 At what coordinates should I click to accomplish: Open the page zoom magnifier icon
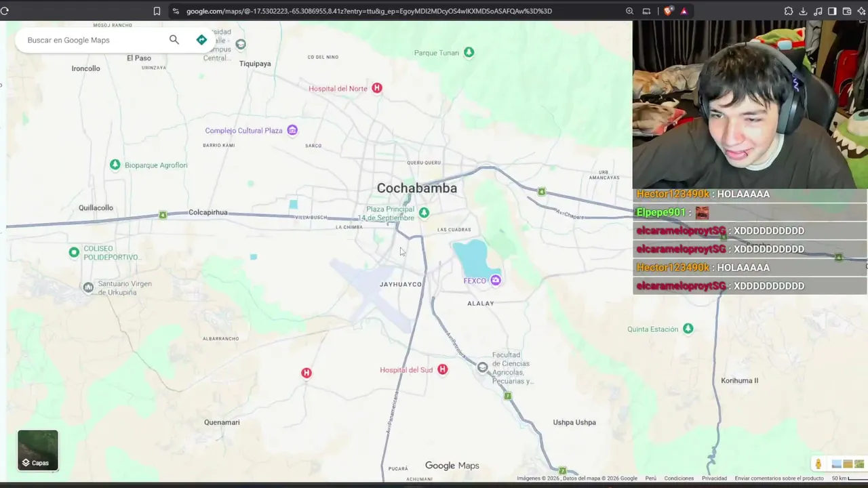point(629,11)
